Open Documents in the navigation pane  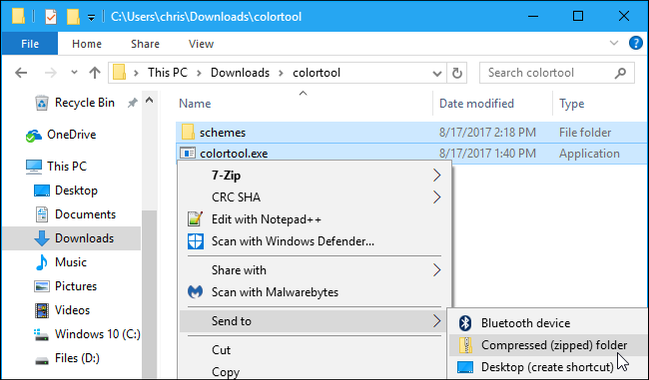(75, 214)
